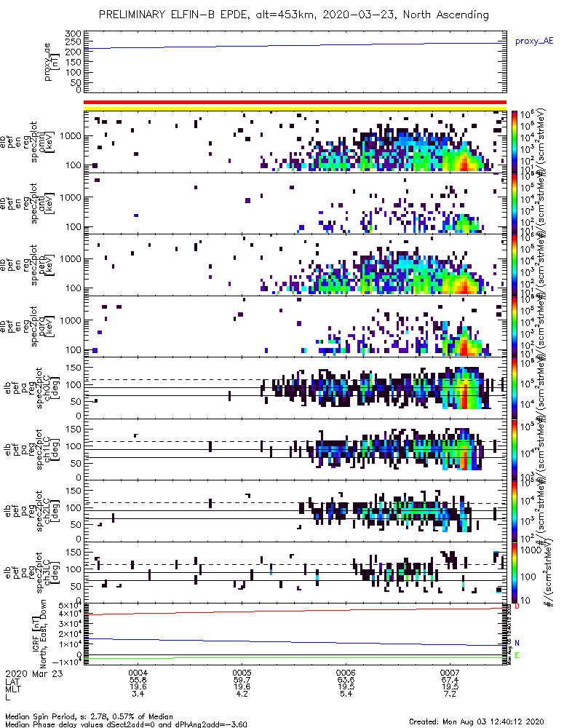Screen dimensions: 564x728
Task: Click the '0005' time tick label
Action: tap(242, 673)
